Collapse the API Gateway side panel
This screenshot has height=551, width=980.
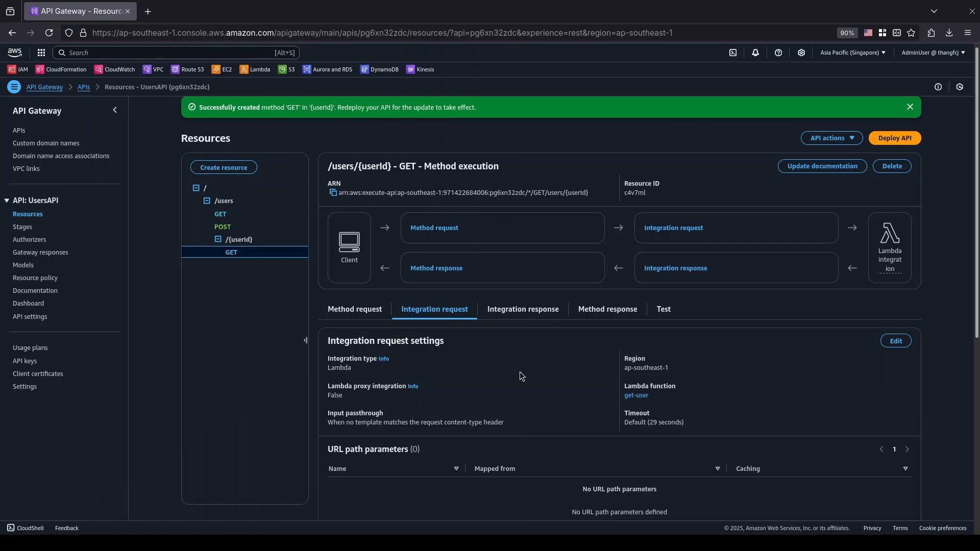[x=115, y=110]
